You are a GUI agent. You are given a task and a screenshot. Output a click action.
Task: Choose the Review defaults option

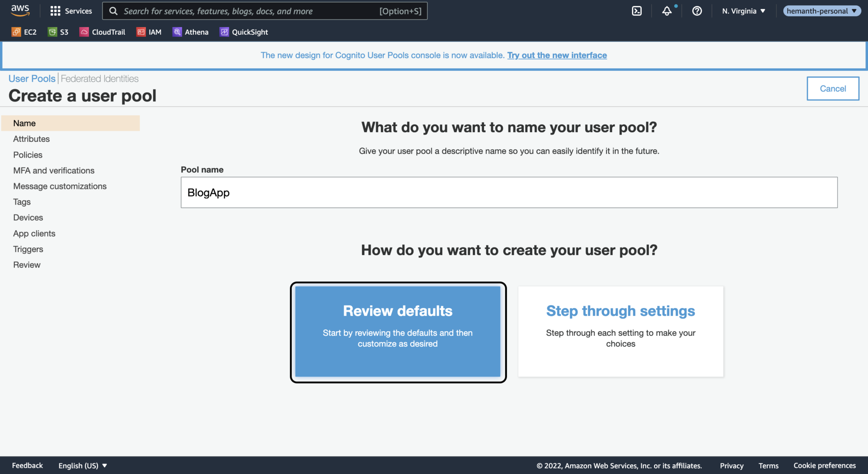tap(398, 331)
